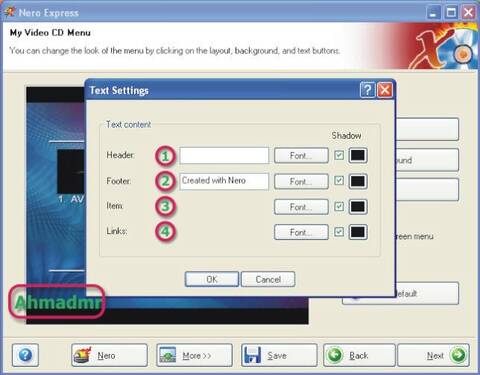Screen dimensions: 480x375
Task: Click the floppy disk Save icon
Action: tap(252, 355)
